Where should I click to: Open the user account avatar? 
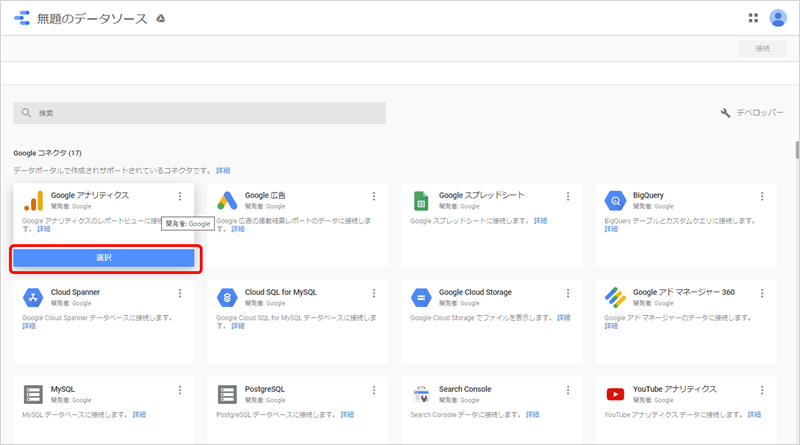(778, 18)
